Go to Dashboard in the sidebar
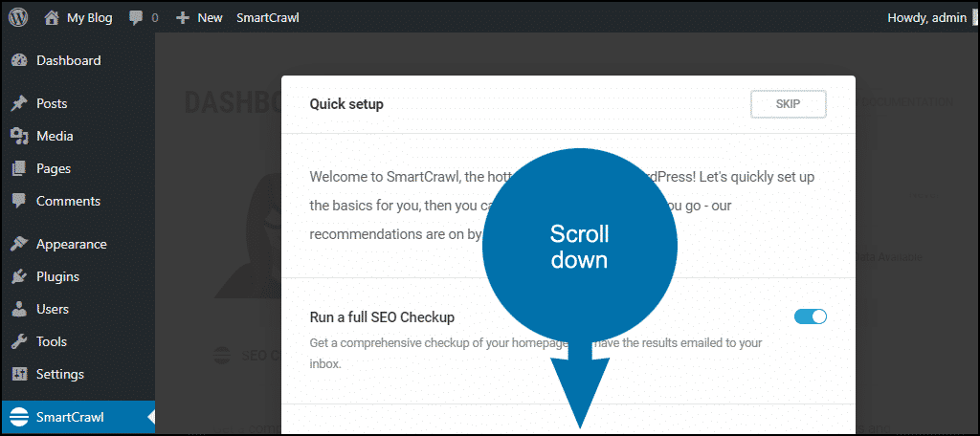Screen dimensions: 980x436 pos(68,60)
